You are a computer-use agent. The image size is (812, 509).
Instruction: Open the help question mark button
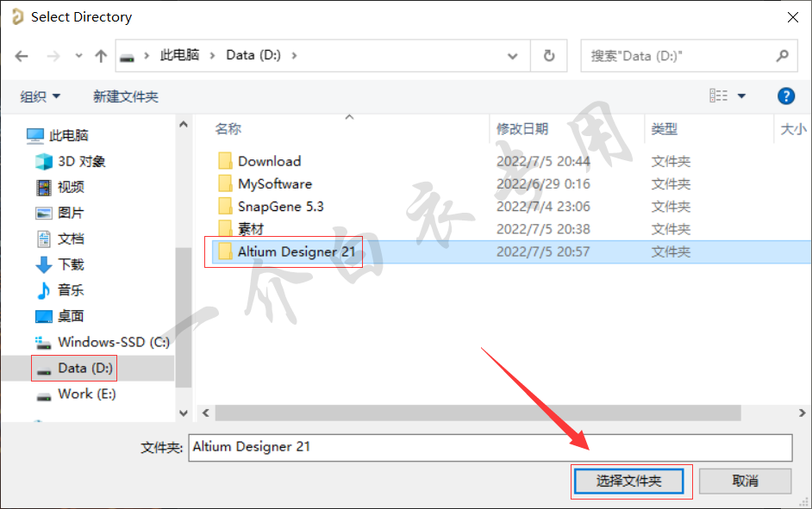coord(785,96)
